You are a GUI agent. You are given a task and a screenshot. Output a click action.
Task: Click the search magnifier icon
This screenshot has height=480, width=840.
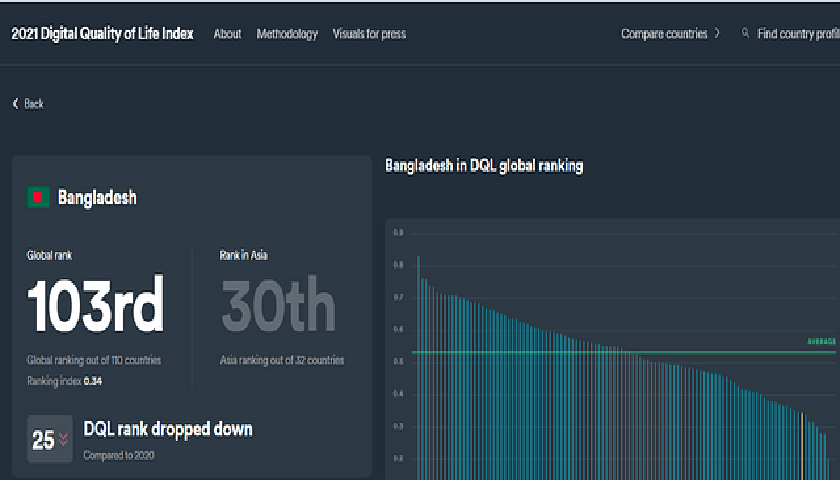745,33
